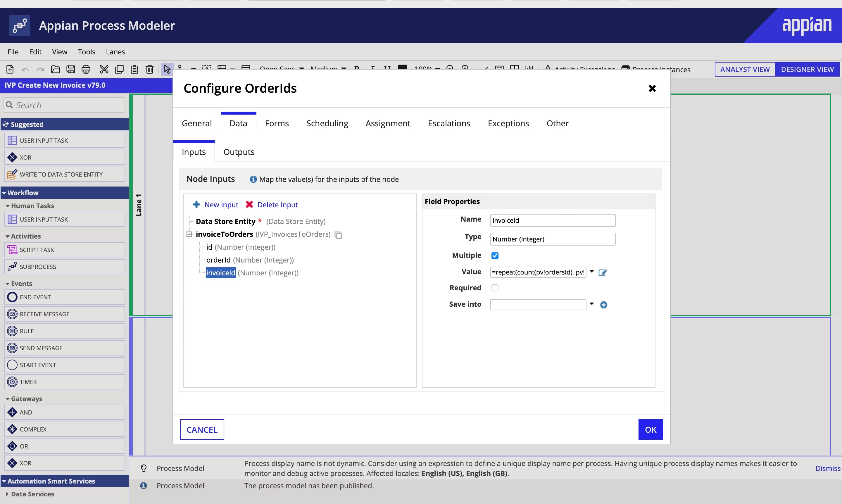Select the OR gateway
The width and height of the screenshot is (842, 504).
point(65,446)
